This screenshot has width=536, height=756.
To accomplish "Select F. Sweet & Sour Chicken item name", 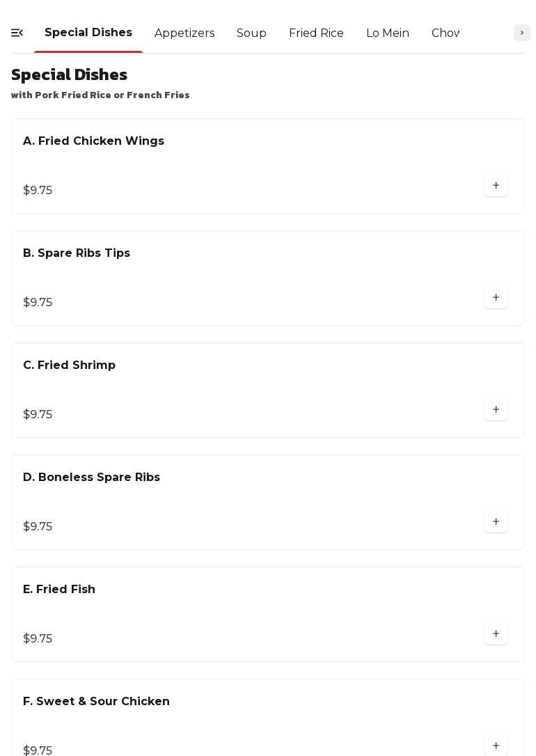I will point(97,702).
